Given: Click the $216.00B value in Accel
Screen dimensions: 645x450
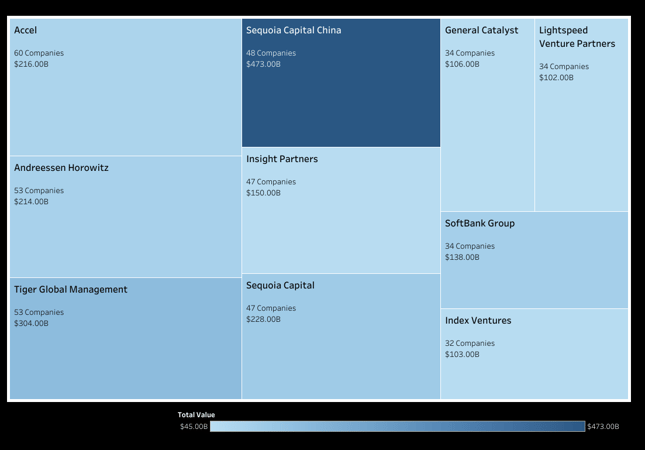Looking at the screenshot, I should [31, 64].
